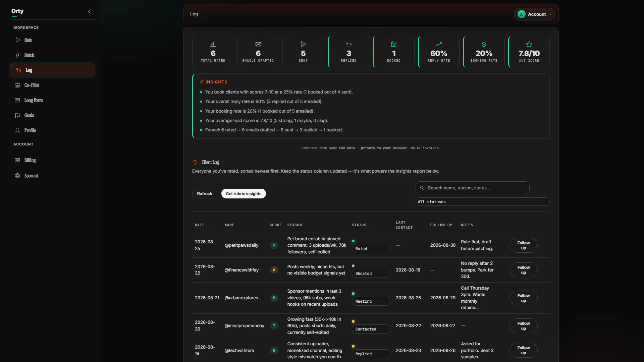Click the Sent paper plane icon
The height and width of the screenshot is (362, 644).
point(303,44)
